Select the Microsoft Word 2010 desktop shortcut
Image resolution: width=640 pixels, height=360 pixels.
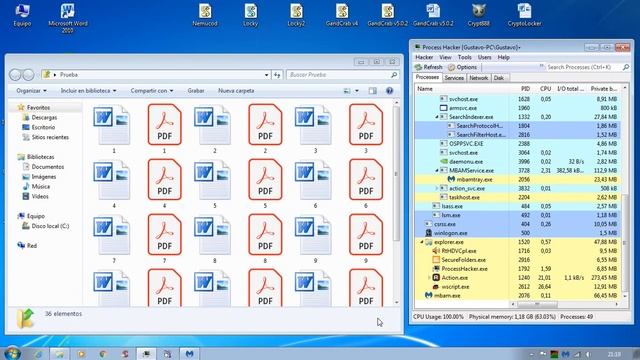(x=67, y=18)
